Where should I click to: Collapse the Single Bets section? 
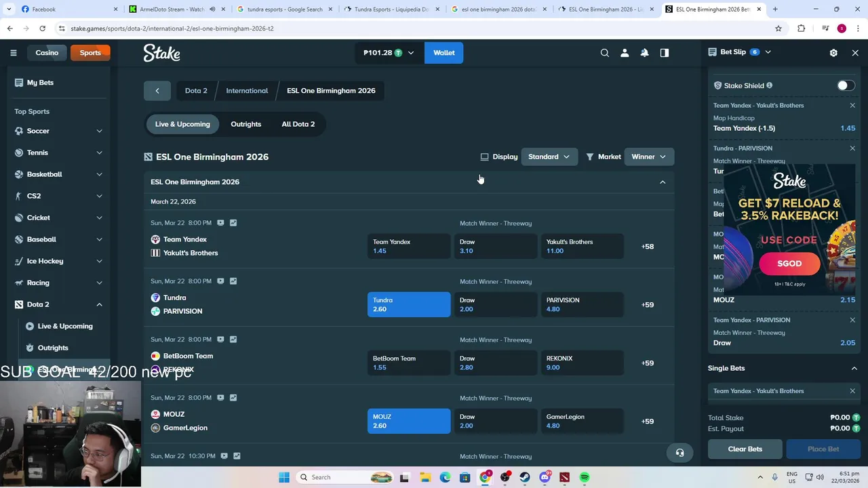pyautogui.click(x=854, y=368)
